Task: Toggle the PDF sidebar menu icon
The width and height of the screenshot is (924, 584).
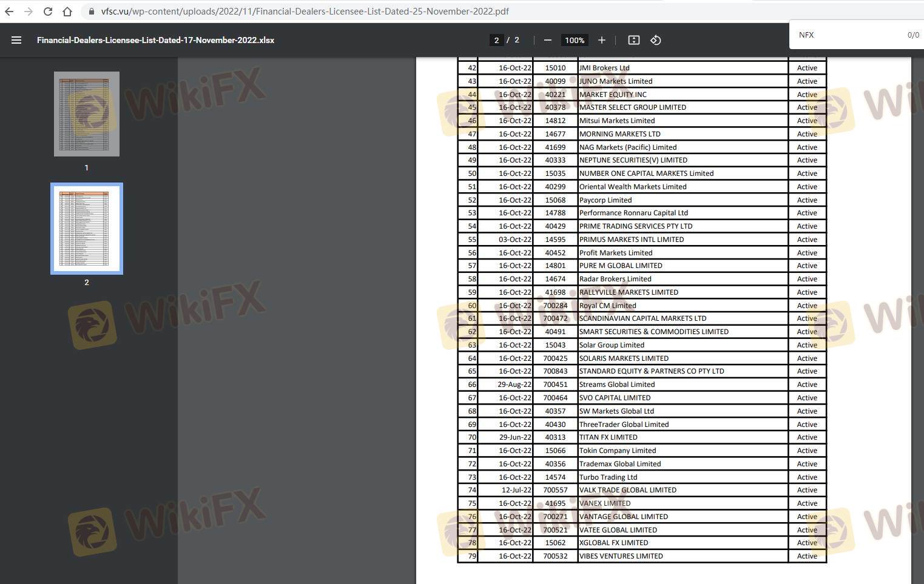Action: click(x=16, y=40)
